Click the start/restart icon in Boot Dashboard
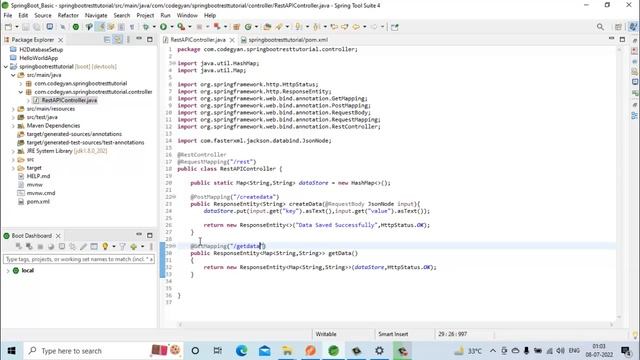 click(19, 247)
